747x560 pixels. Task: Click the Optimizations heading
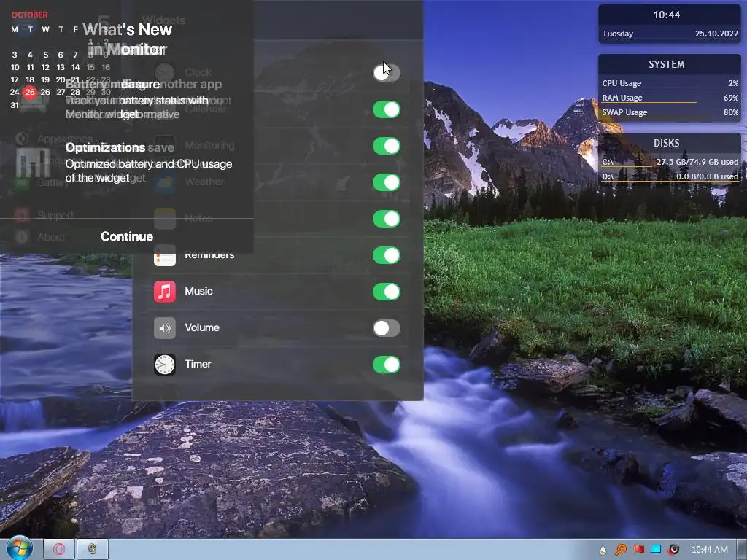(105, 147)
